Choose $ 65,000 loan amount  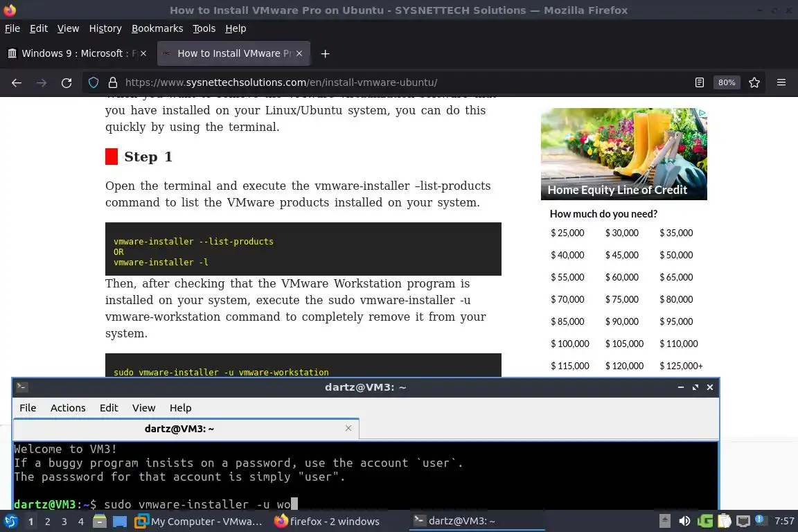(676, 278)
